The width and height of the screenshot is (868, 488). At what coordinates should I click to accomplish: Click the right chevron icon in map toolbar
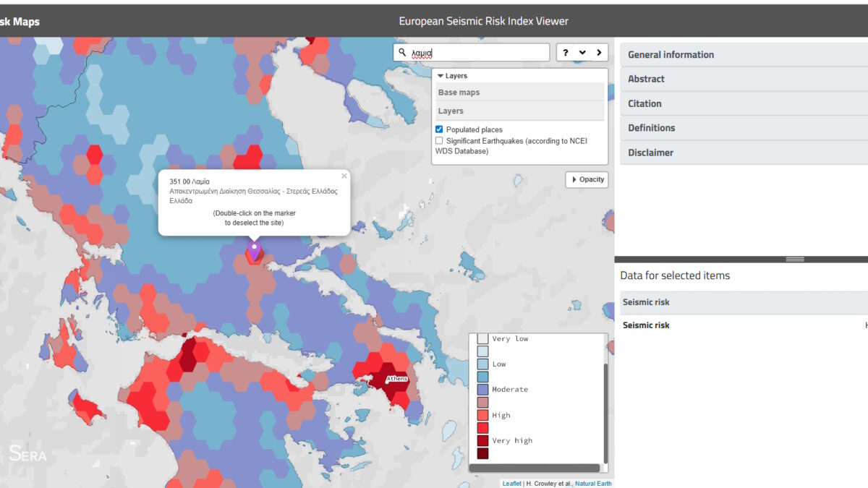point(599,53)
